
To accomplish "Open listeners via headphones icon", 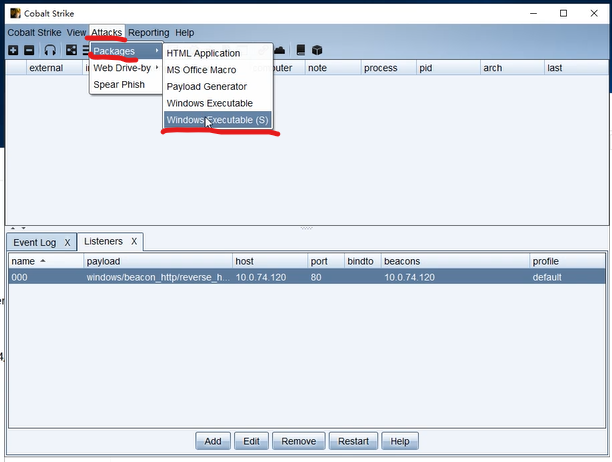I will coord(50,50).
